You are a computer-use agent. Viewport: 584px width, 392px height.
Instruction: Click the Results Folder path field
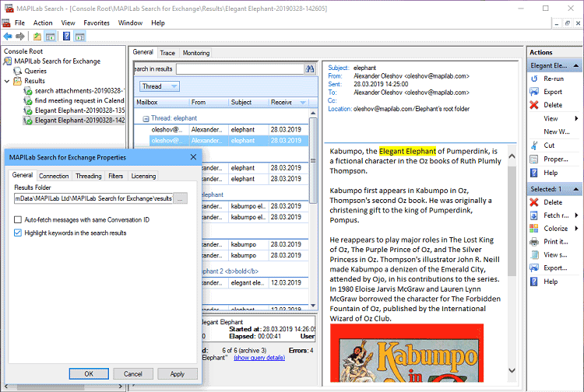[x=93, y=198]
